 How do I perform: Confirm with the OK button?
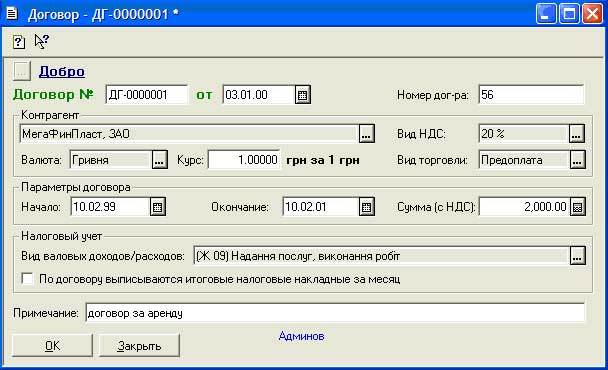pos(52,346)
